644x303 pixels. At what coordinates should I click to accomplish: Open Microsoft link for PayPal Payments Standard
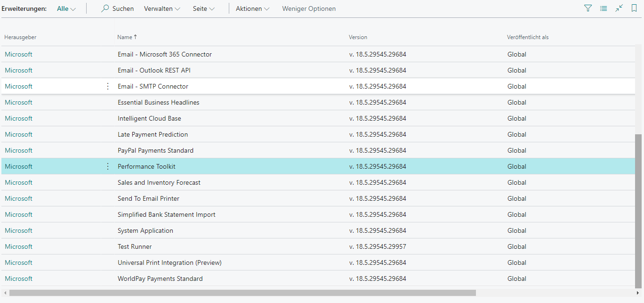pyautogui.click(x=18, y=150)
